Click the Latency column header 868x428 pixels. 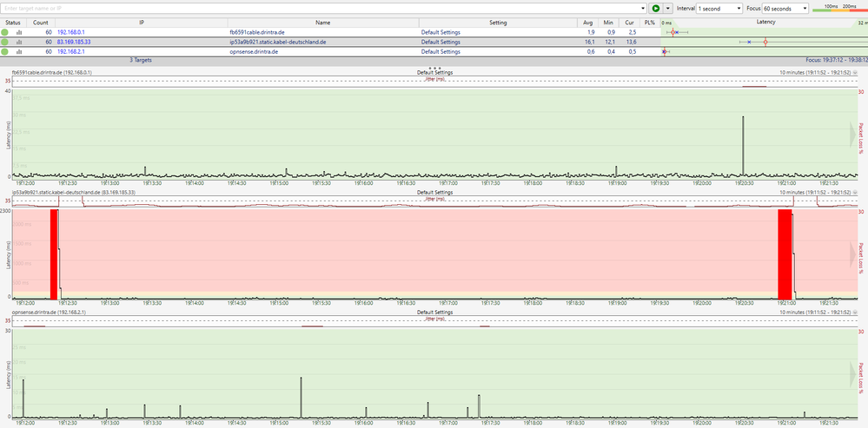pos(765,22)
